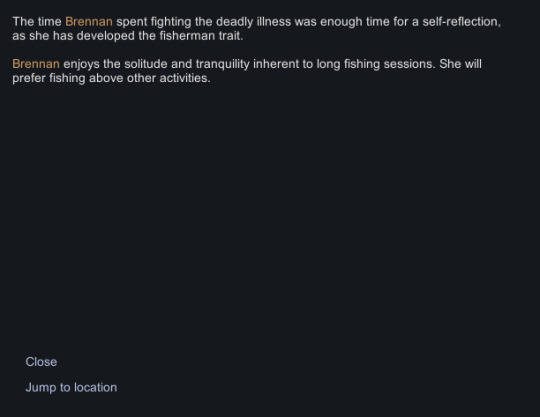Dismiss the message using Close
Screen dimensions: 540x417
[41, 362]
